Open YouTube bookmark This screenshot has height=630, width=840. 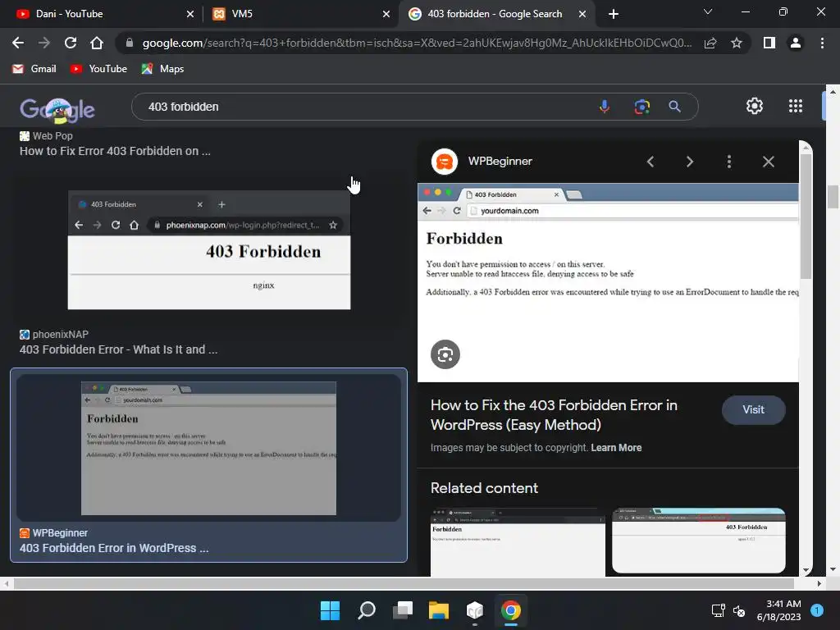click(x=99, y=69)
